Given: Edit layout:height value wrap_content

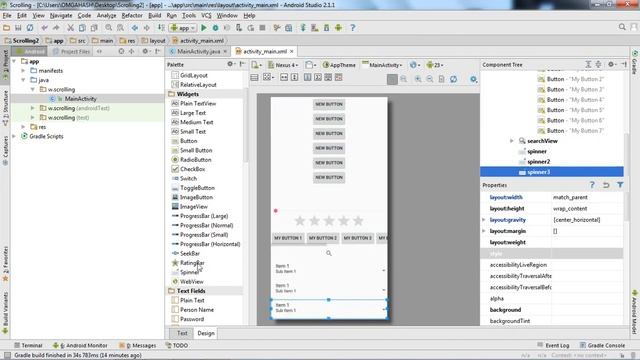Looking at the screenshot, I should pos(587,209).
